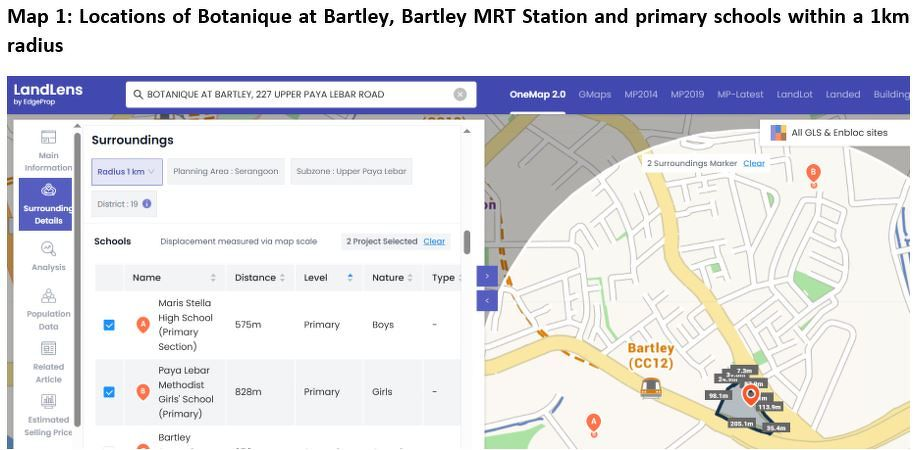Clear the search box with X icon
This screenshot has height=450, width=922.
tap(460, 94)
